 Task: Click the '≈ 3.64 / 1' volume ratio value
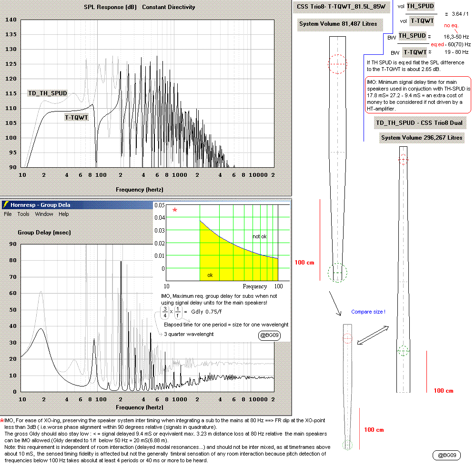[x=457, y=14]
